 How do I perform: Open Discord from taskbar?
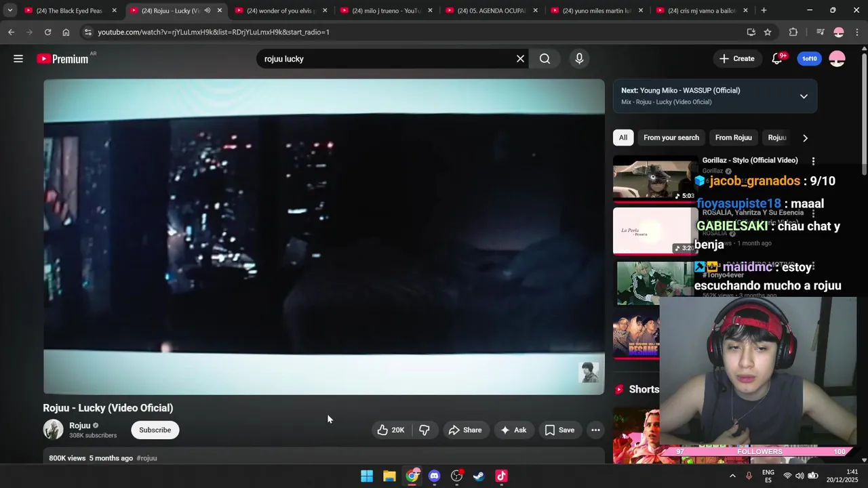pyautogui.click(x=434, y=476)
